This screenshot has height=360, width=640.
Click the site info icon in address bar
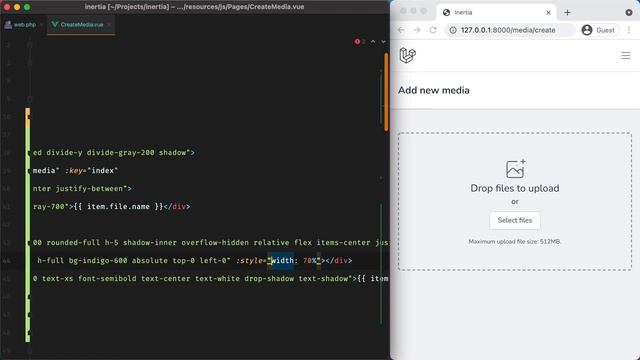453,30
